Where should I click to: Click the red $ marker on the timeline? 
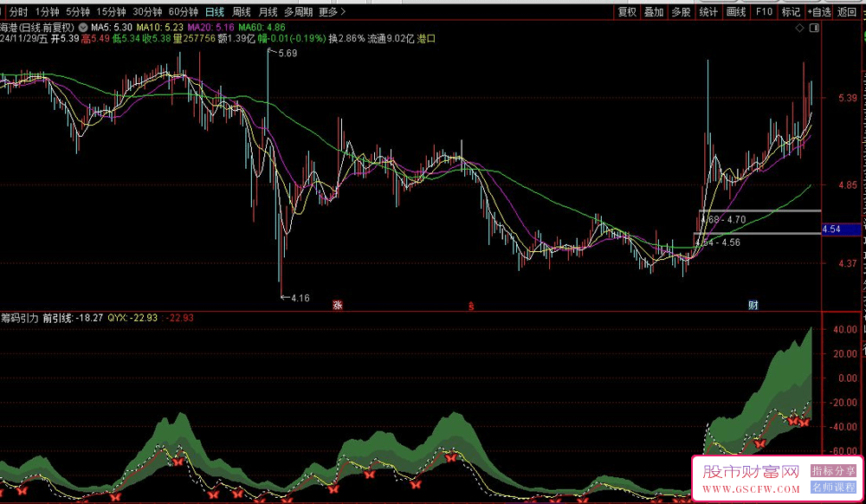pos(471,305)
